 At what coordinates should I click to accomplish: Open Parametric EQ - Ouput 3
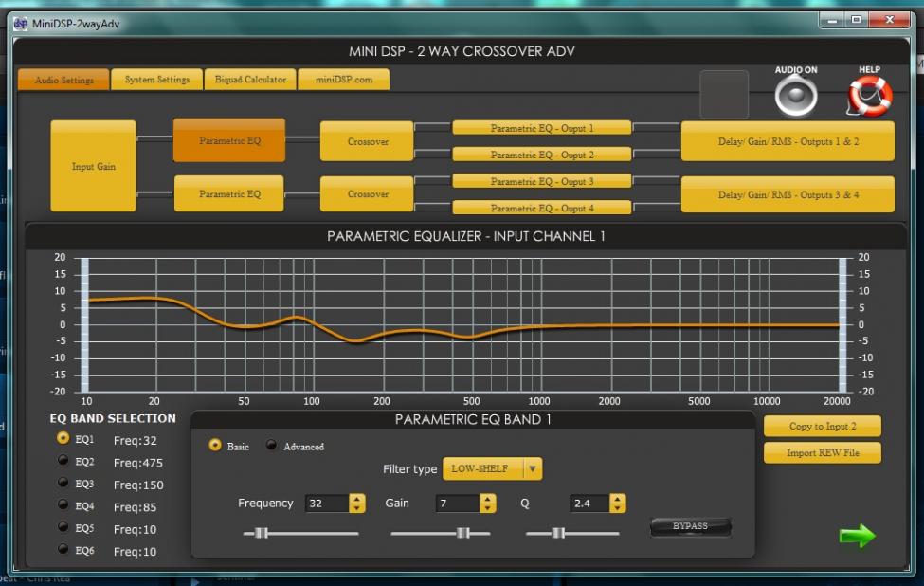coord(541,181)
